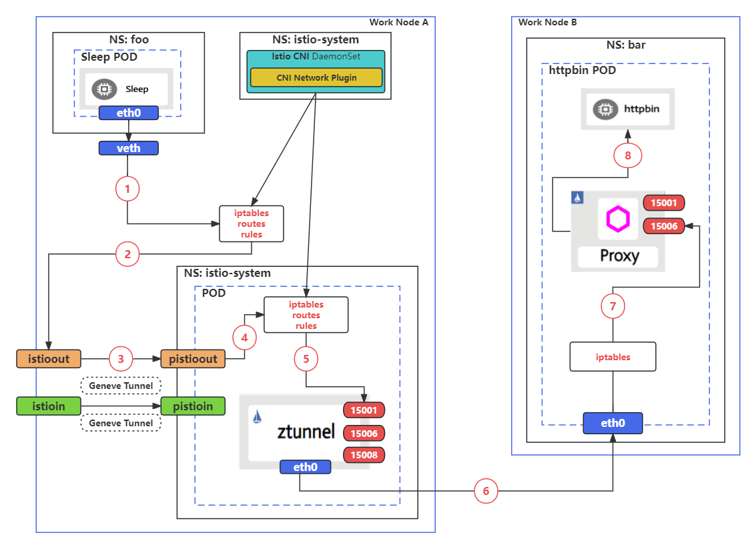Expand the upper Geneve Tunnel dashed label
The width and height of the screenshot is (756, 549).
click(121, 385)
